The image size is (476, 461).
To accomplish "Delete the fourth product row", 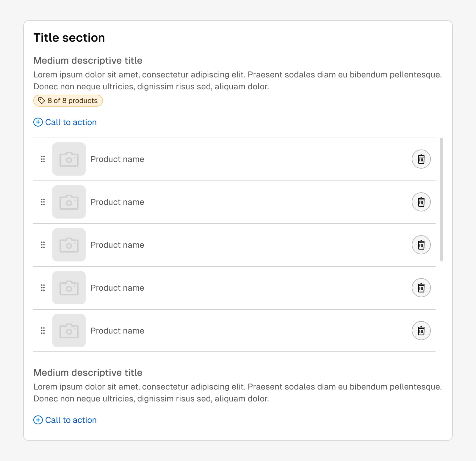I will (x=421, y=288).
